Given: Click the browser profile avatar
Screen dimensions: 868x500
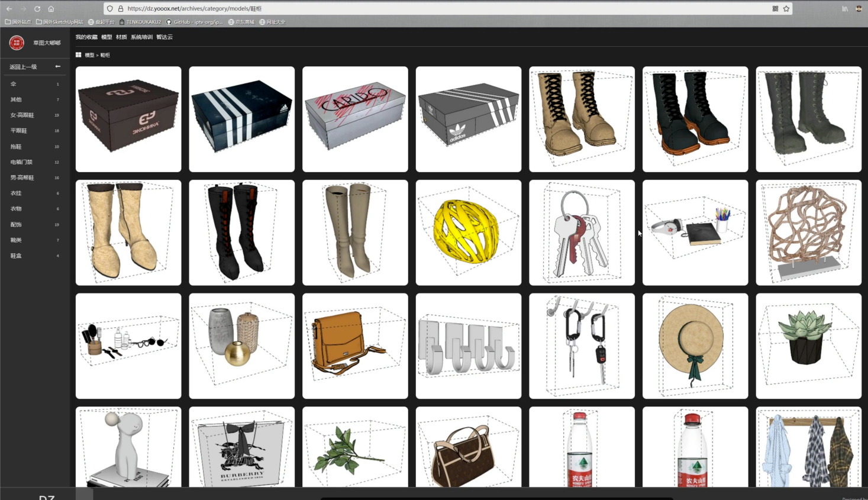Looking at the screenshot, I should (x=859, y=9).
